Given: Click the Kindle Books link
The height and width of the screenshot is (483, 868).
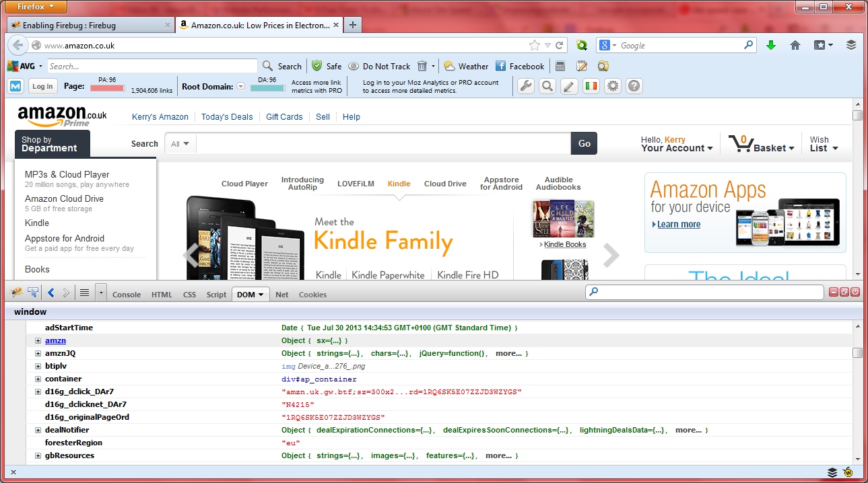Looking at the screenshot, I should pos(565,244).
